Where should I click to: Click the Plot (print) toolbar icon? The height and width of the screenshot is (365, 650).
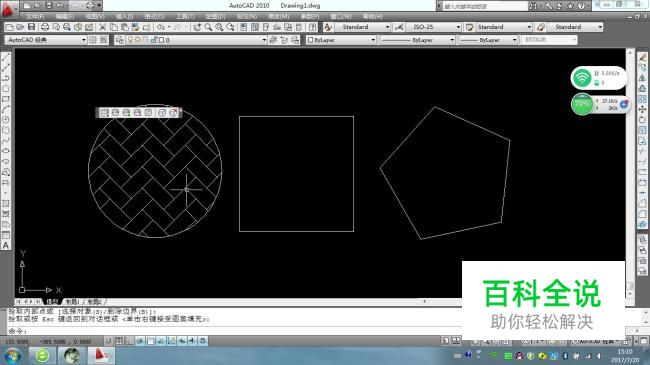45,27
